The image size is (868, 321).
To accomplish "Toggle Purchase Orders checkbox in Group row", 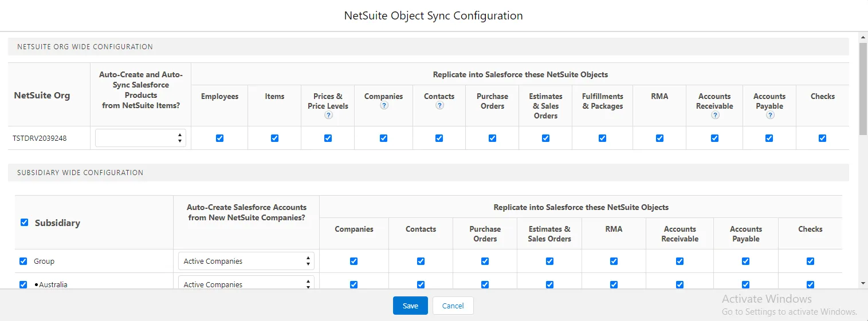I will (x=485, y=261).
